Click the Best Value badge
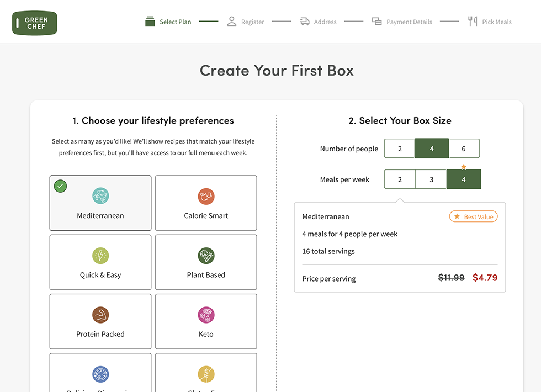541x392 pixels. tap(474, 216)
